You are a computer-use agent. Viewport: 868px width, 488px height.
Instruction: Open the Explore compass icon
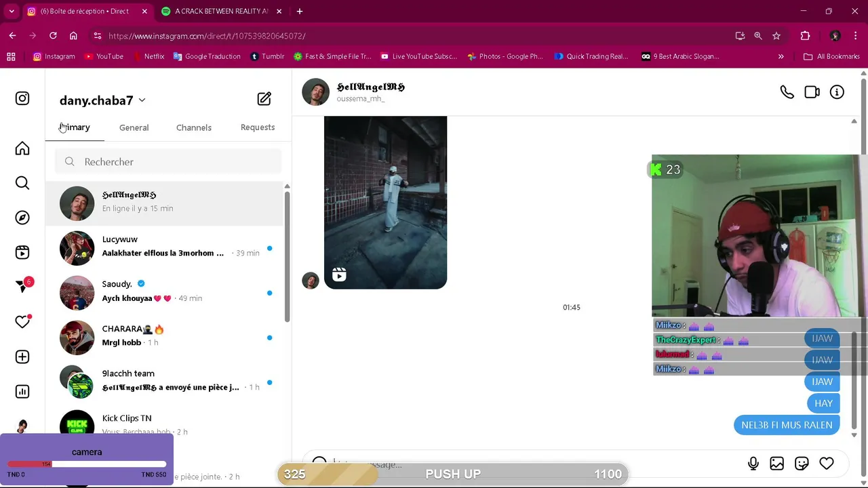(22, 218)
